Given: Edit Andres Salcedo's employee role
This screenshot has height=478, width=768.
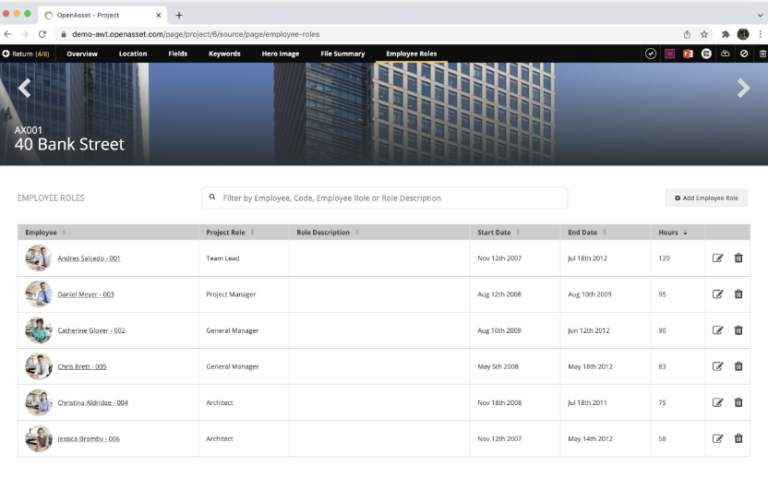Looking at the screenshot, I should point(717,258).
